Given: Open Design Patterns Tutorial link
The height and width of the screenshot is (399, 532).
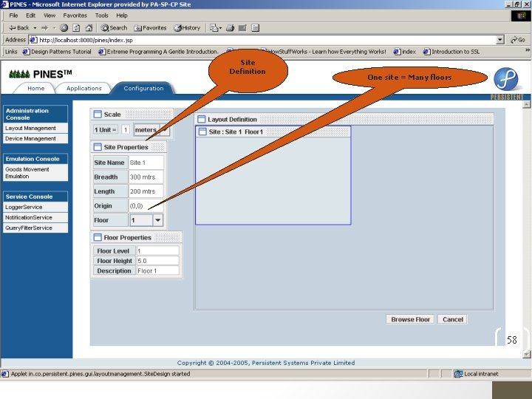Looking at the screenshot, I should pyautogui.click(x=57, y=52).
